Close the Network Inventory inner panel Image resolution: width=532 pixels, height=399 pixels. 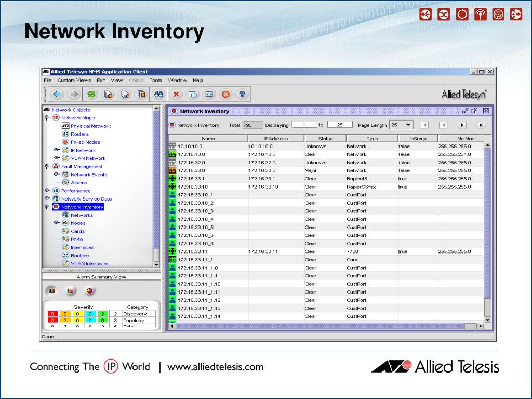pyautogui.click(x=486, y=111)
